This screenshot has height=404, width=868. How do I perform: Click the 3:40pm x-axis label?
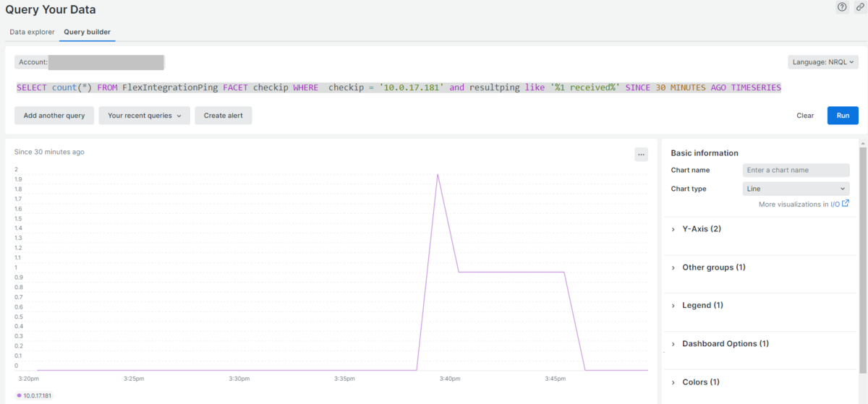point(450,379)
